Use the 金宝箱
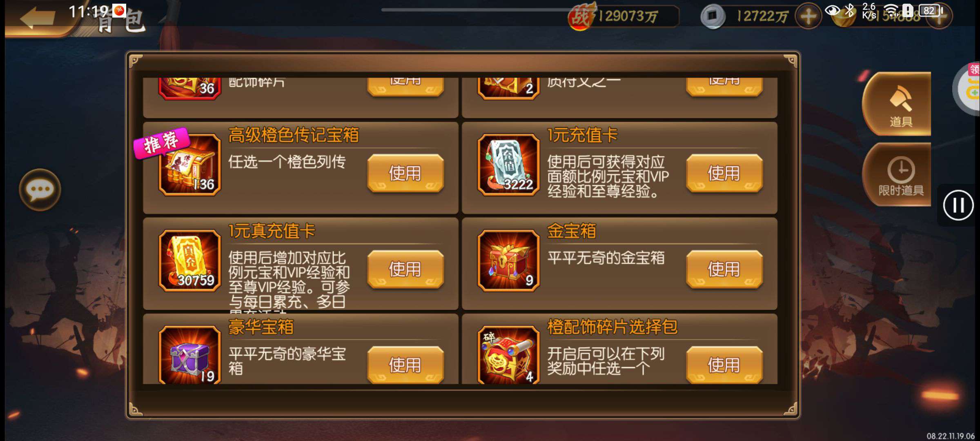The image size is (980, 441). click(x=724, y=269)
